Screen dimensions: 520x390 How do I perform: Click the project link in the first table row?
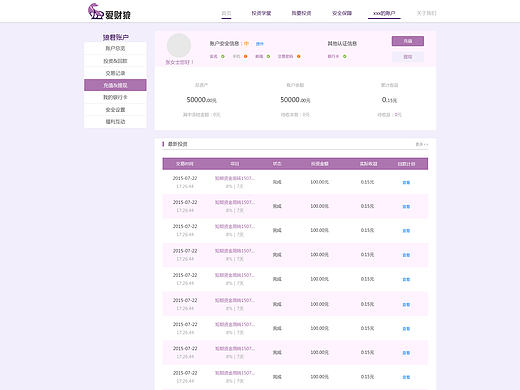point(235,178)
